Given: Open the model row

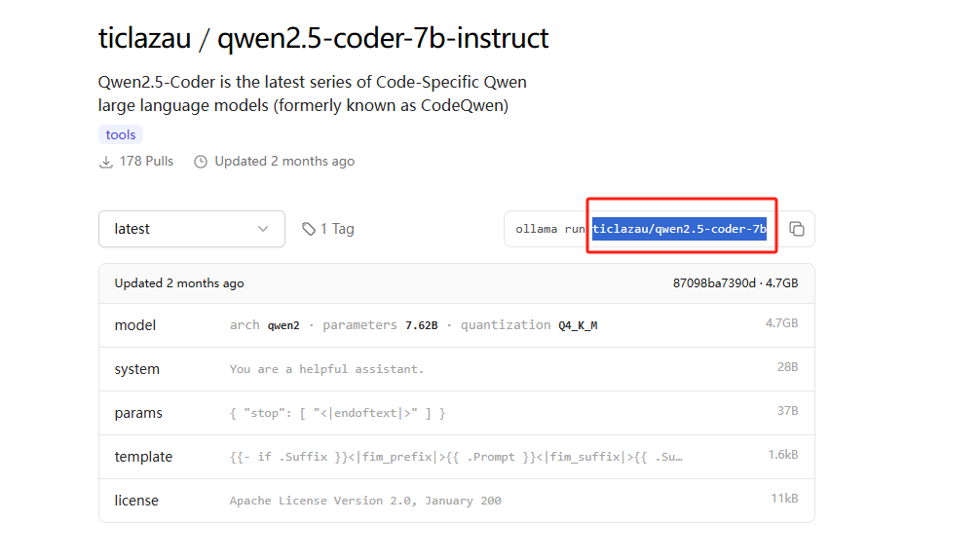Looking at the screenshot, I should point(456,325).
